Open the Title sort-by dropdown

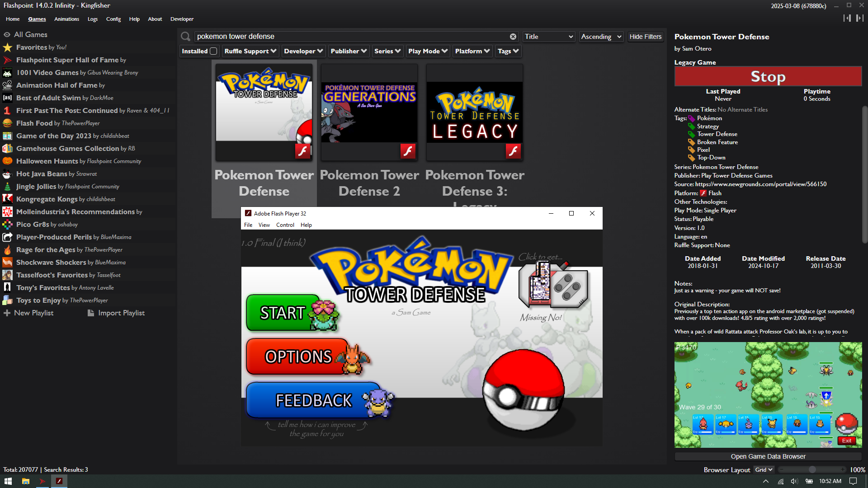(x=548, y=37)
